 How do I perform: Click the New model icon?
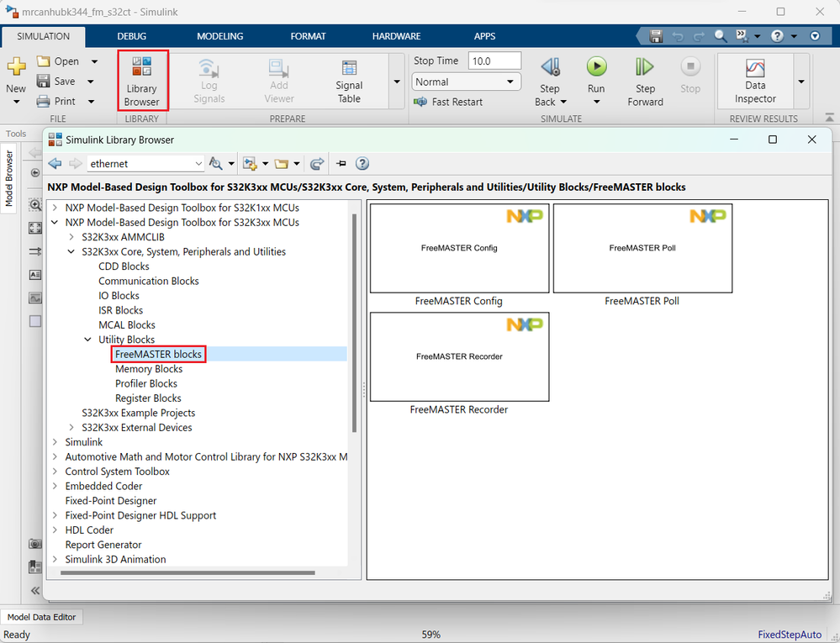pyautogui.click(x=16, y=66)
